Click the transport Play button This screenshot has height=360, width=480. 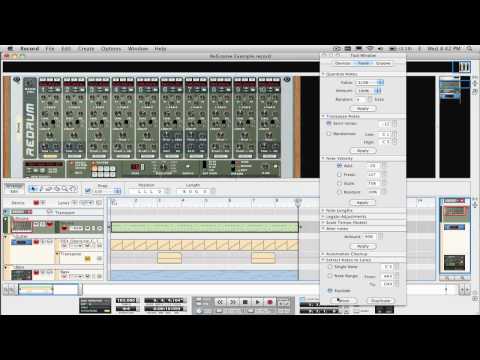pos(257,302)
